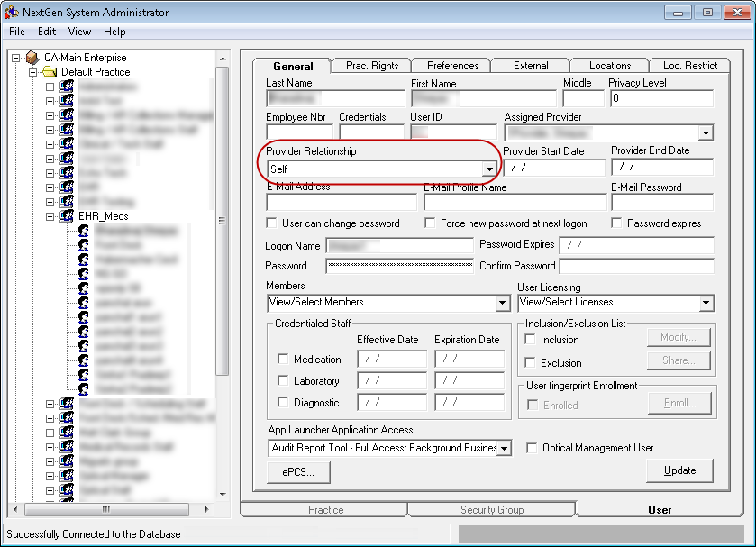
Task: Click the E-Mail Address field
Action: point(342,202)
